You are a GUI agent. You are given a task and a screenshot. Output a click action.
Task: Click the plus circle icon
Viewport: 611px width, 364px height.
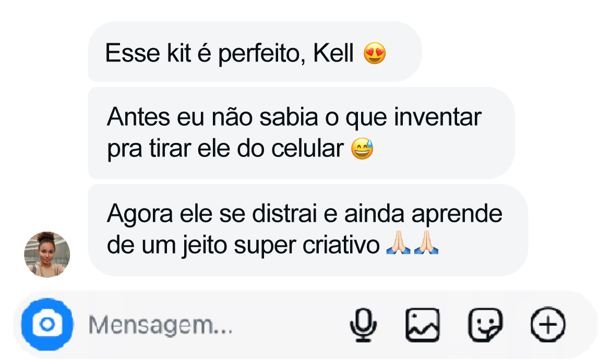click(x=547, y=325)
